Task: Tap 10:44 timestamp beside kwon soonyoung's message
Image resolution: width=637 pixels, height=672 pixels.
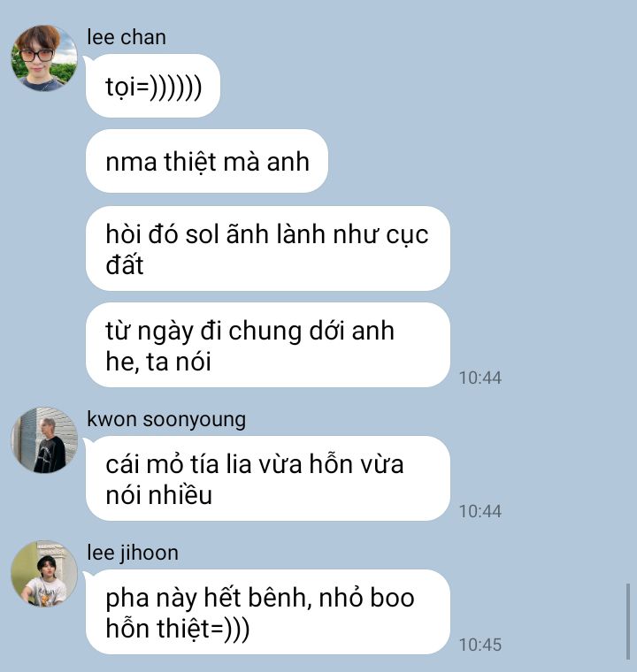Action: tap(480, 511)
